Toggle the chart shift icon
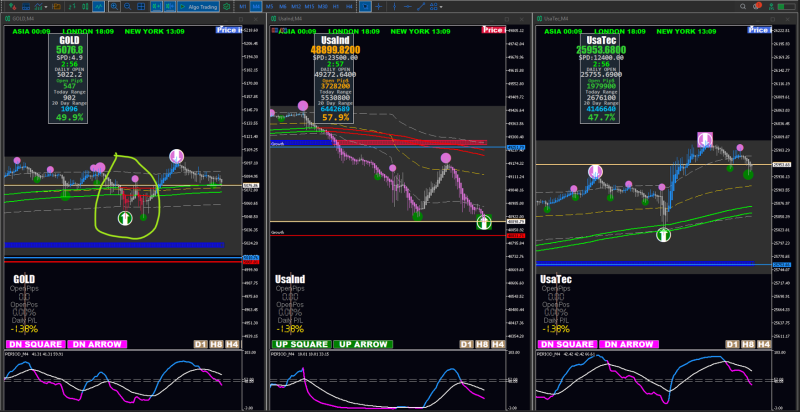 (x=169, y=7)
